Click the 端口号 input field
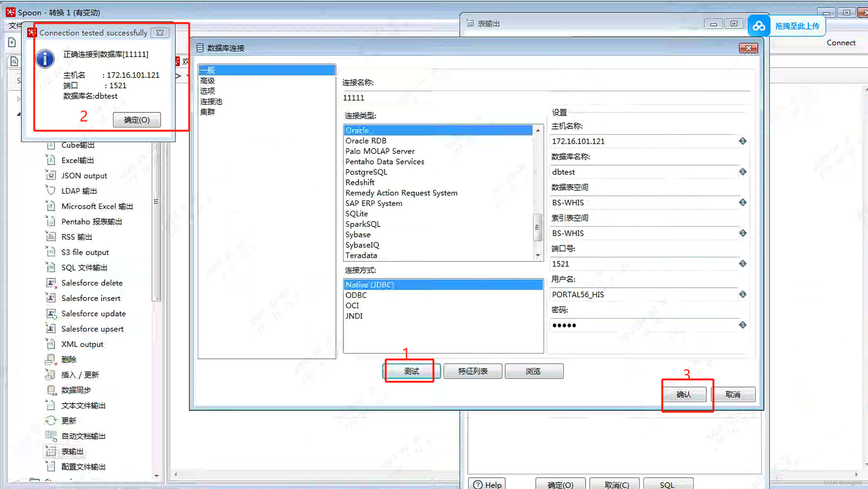This screenshot has width=868, height=489. click(x=644, y=264)
